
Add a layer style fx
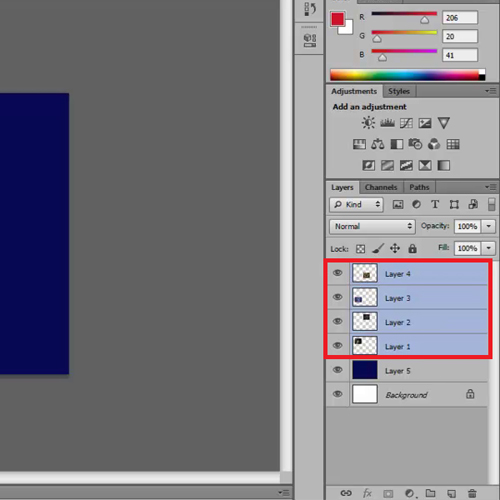pos(367,493)
